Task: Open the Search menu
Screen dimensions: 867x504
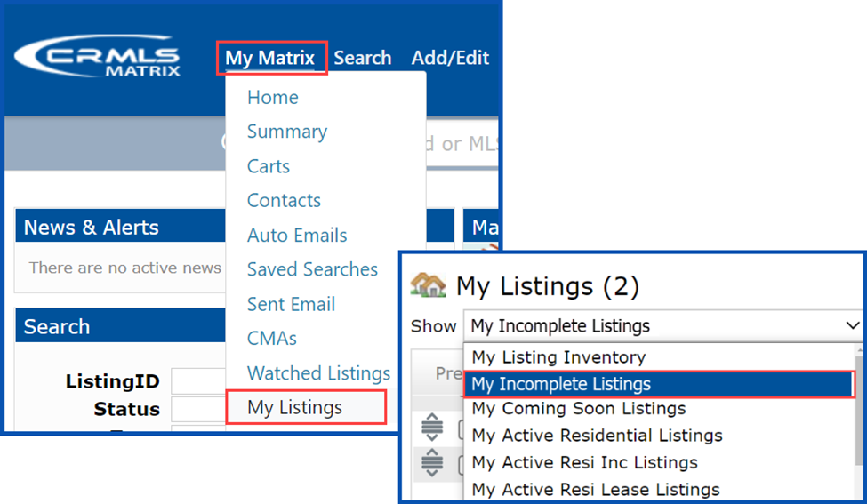Action: (x=362, y=58)
